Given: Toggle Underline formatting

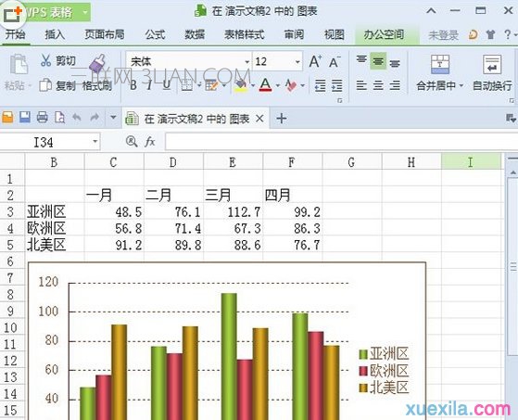Looking at the screenshot, I should pos(167,85).
